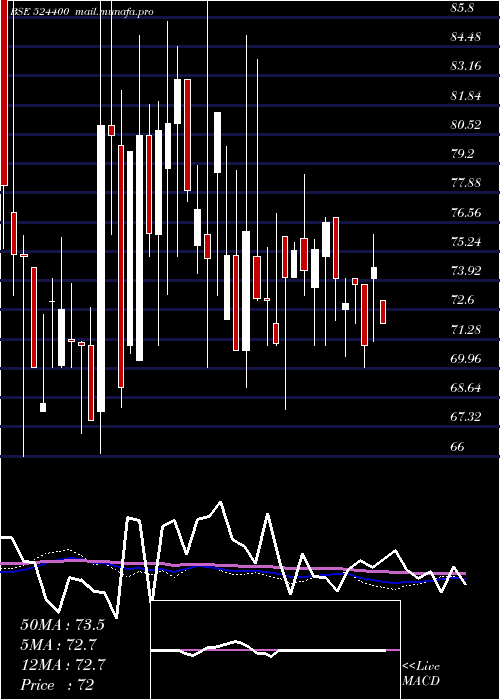The image size is (500, 700).
Task: Click the 76.56 price axis label
Action: 466,212
